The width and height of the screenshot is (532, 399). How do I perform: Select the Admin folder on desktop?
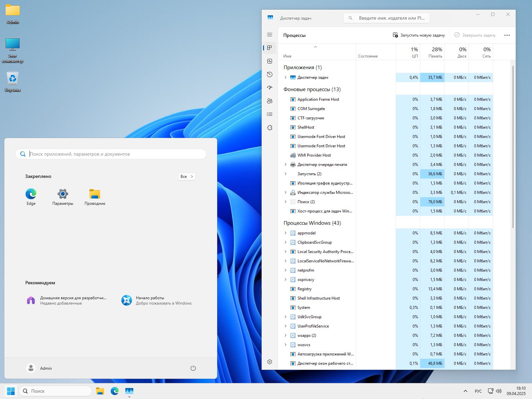pyautogui.click(x=13, y=14)
